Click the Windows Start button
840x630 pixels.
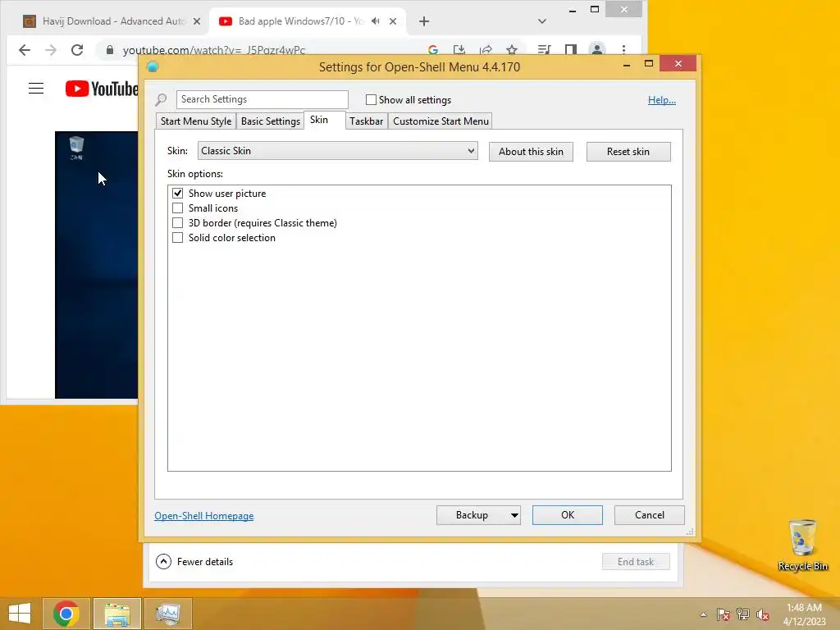tap(20, 614)
